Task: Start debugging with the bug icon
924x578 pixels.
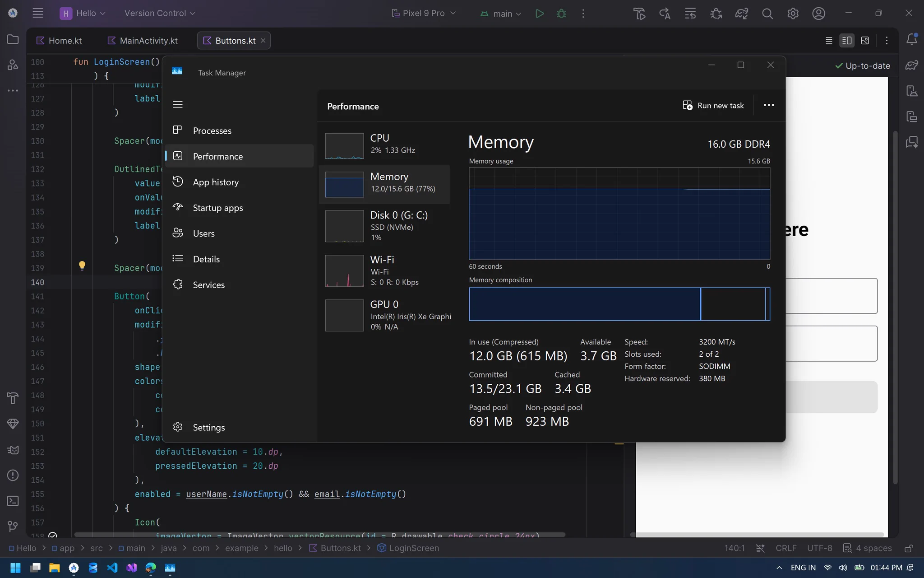Action: (x=561, y=14)
